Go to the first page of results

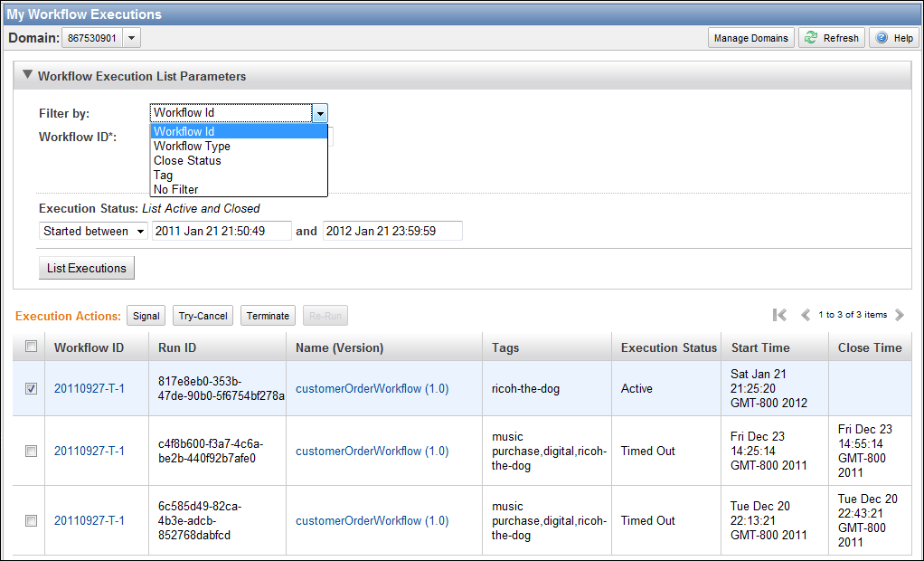779,315
